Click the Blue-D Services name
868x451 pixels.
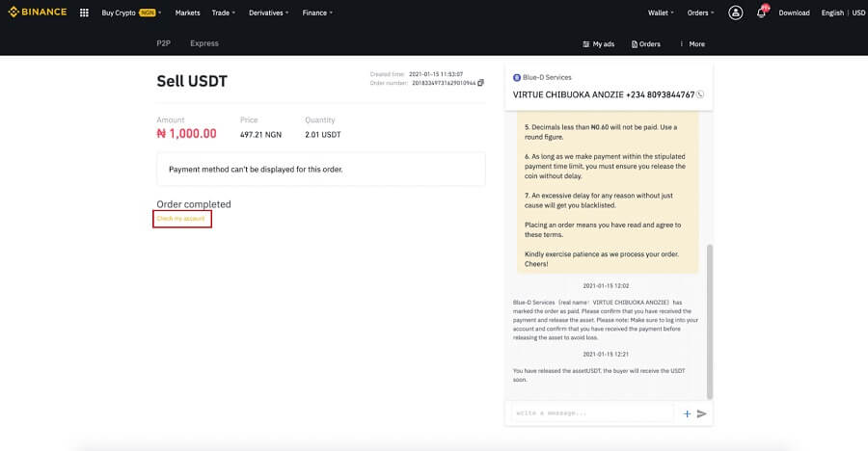547,77
